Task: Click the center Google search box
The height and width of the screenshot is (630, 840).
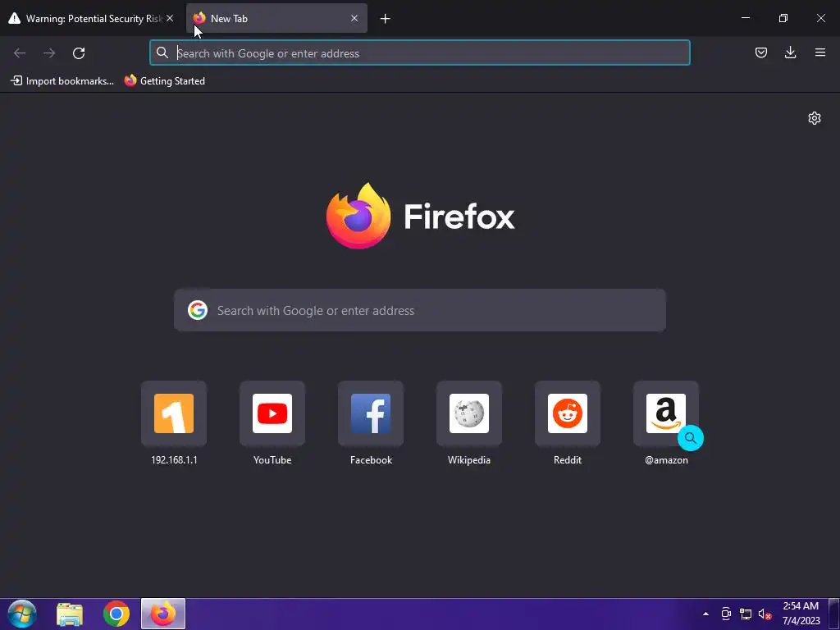Action: [x=420, y=310]
